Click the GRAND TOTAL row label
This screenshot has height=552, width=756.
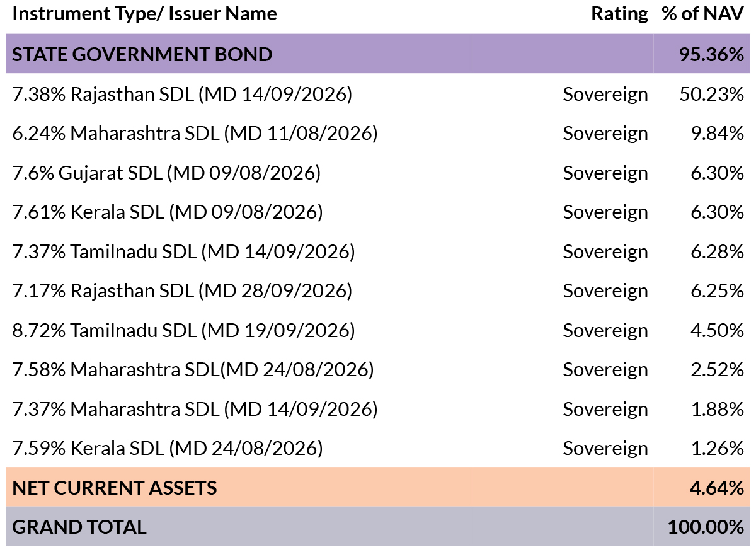tap(79, 527)
